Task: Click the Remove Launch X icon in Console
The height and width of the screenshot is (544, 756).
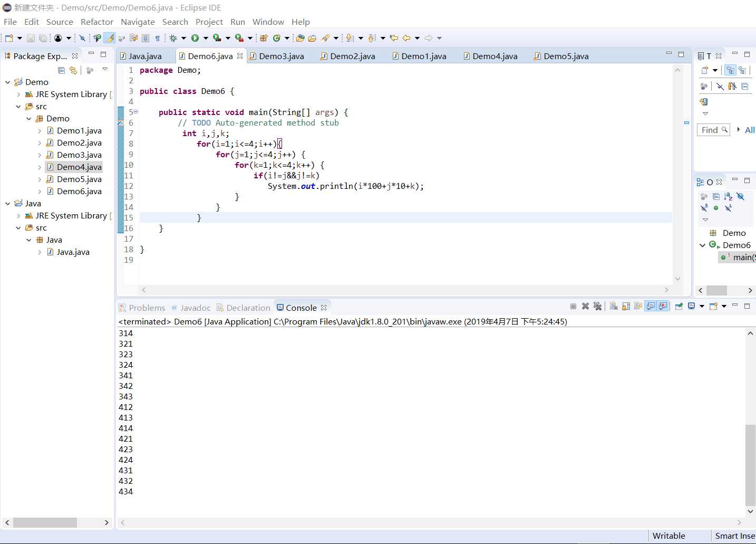Action: (x=585, y=306)
